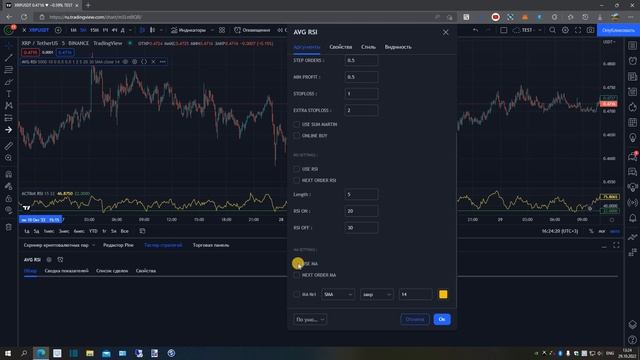Open the brush drawing tool
The image size is (640, 360).
[x=9, y=82]
